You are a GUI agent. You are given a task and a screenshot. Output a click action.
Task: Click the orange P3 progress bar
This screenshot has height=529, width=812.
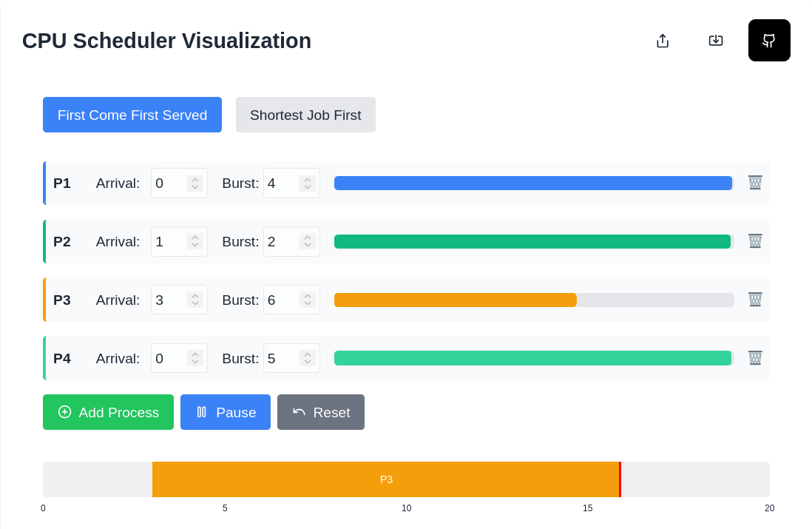click(456, 300)
